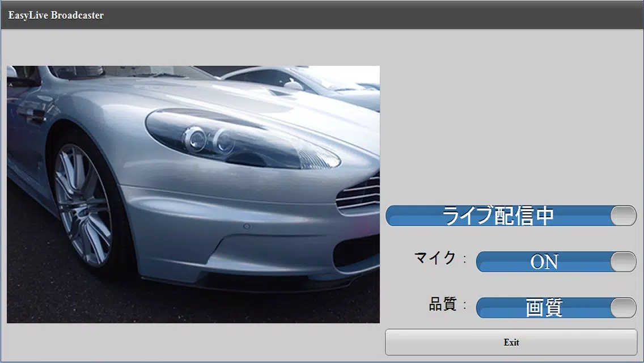644x363 pixels.
Task: Toggle the ライブ配信中 live broadcast switch
Action: (x=511, y=216)
